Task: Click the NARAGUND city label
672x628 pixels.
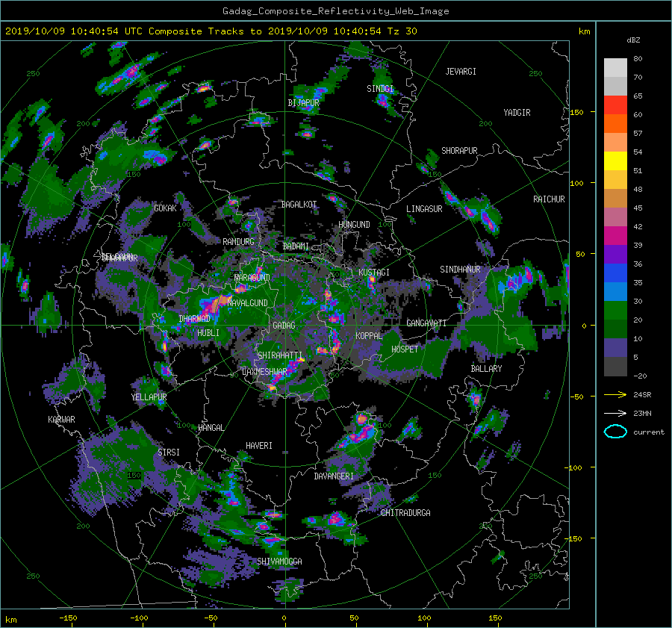Action: coord(252,278)
